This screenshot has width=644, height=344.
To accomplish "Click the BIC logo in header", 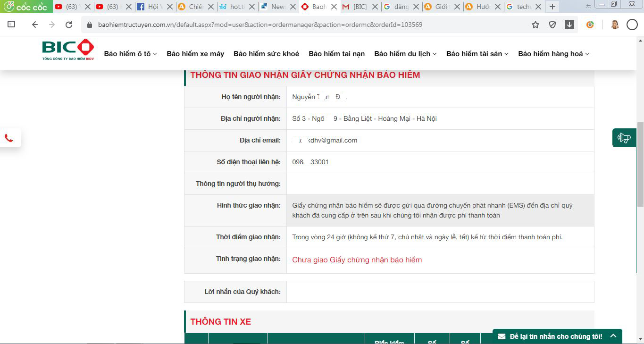I will coord(68,50).
